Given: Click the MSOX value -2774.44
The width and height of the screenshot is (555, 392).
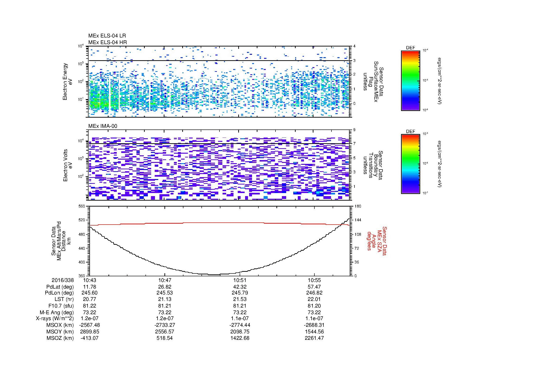Looking at the screenshot, I should 240,325.
